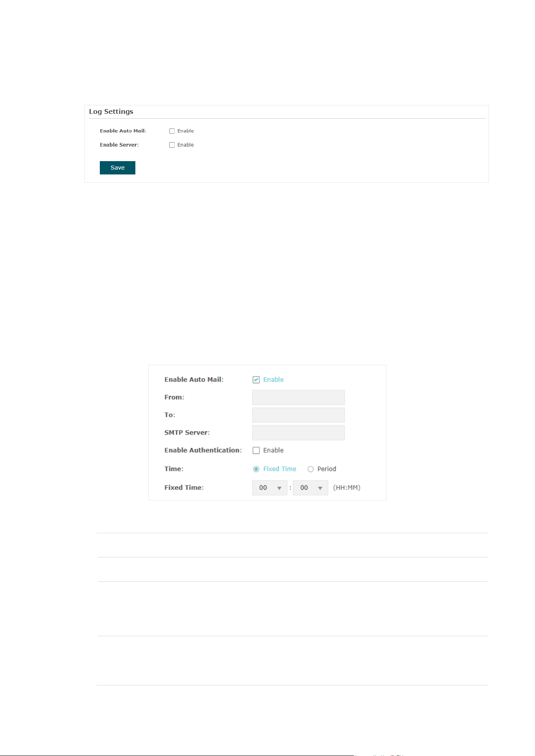
Task: Uncheck the checked Enable Auto Mail box
Action: click(256, 380)
